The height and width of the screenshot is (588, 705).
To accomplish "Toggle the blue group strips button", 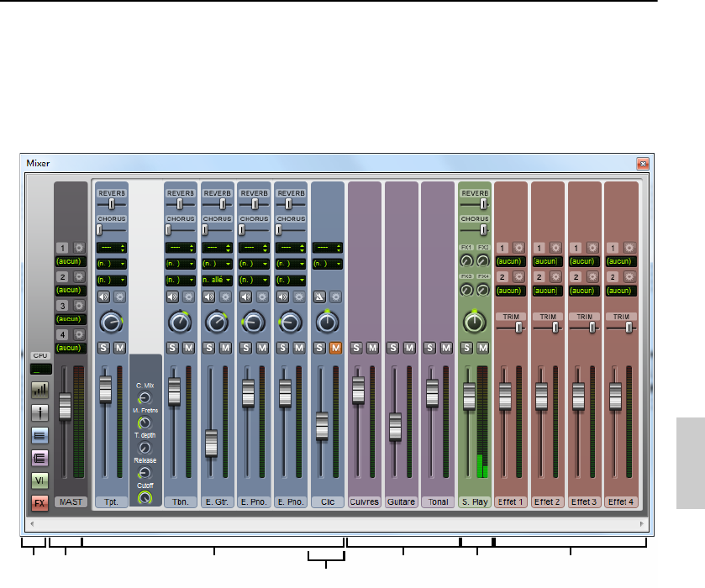I will [40, 435].
